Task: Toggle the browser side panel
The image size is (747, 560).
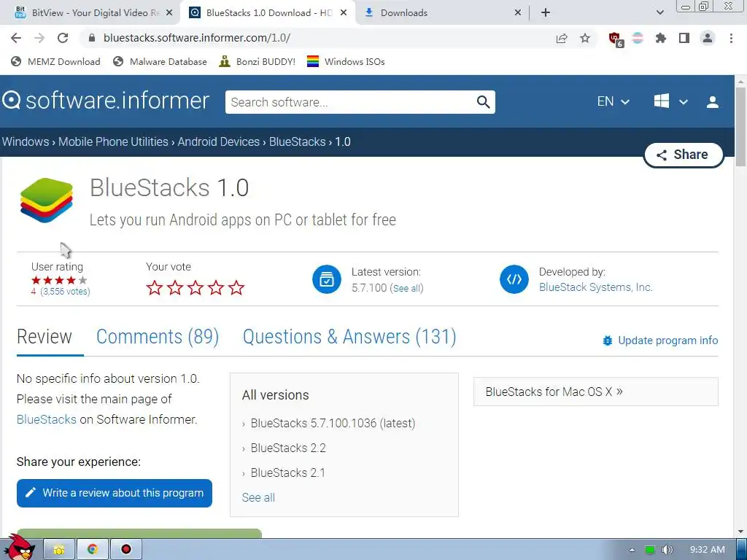Action: tap(684, 38)
